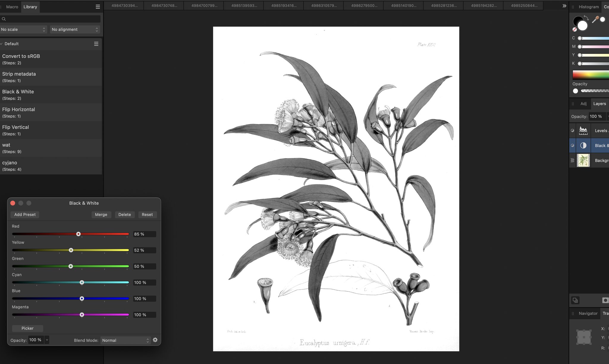609x364 pixels.
Task: Toggle visibility of the Levels layer
Action: point(572,130)
